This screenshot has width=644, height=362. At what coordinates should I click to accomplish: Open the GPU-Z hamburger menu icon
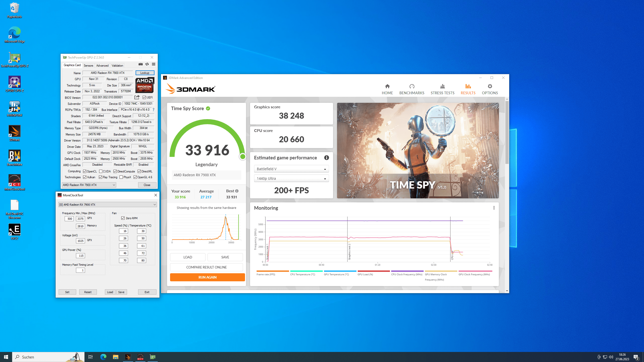[153, 64]
